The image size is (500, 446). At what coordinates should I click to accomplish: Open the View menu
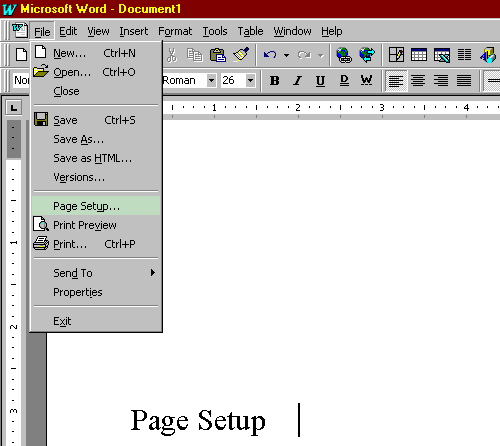(98, 31)
